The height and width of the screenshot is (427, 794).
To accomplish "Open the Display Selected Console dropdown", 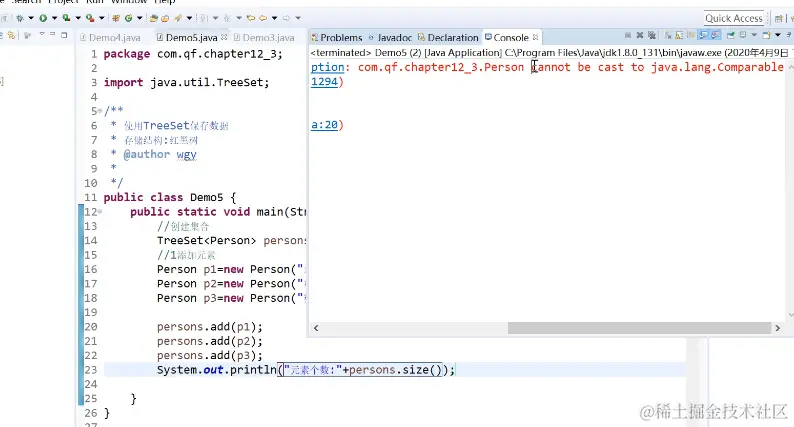I will (x=754, y=35).
